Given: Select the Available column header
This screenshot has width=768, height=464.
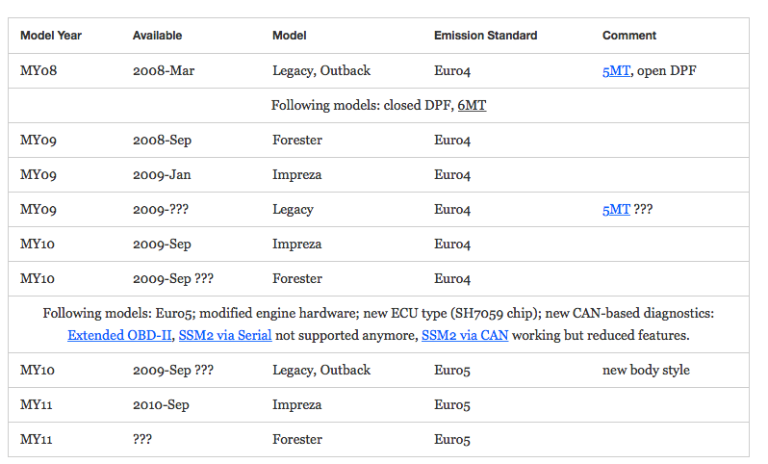Looking at the screenshot, I should click(157, 36).
